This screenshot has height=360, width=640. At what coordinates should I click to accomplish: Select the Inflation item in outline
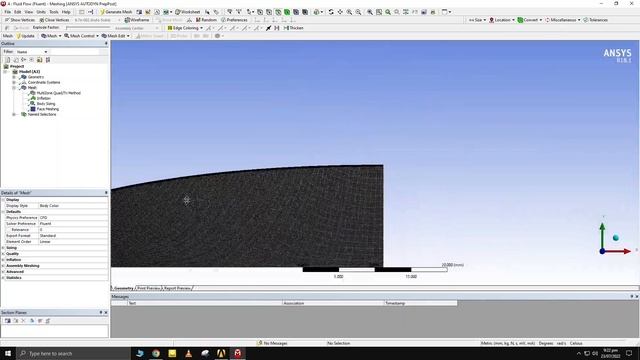pyautogui.click(x=43, y=98)
